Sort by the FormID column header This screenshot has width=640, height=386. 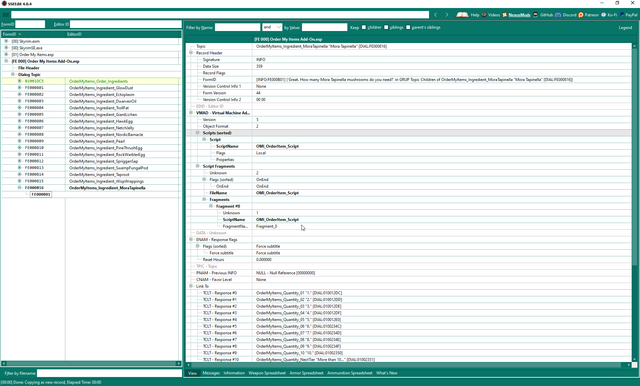click(33, 34)
